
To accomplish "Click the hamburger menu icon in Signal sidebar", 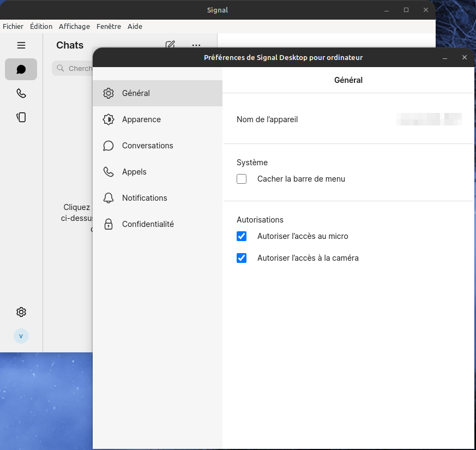I will [21, 45].
